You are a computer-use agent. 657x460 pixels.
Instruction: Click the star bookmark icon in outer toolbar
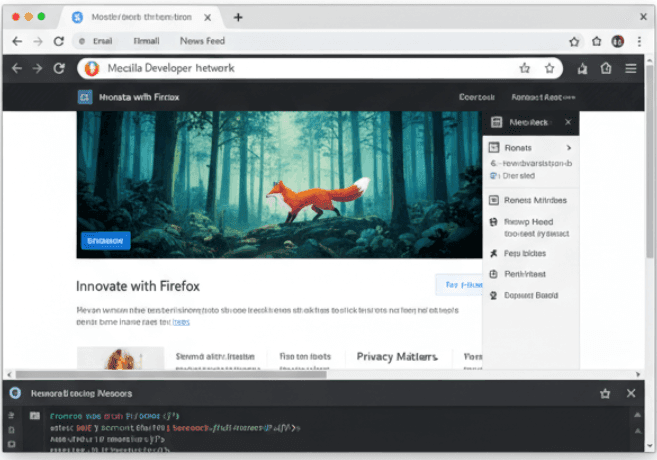[574, 41]
